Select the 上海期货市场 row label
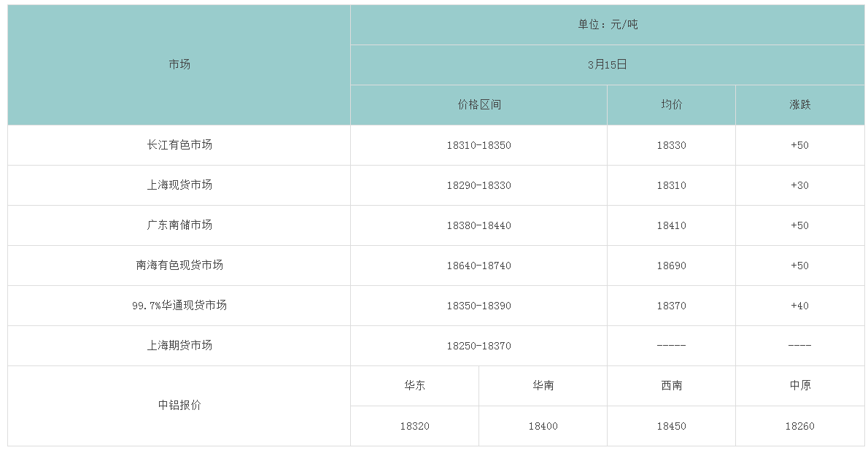 [x=179, y=346]
